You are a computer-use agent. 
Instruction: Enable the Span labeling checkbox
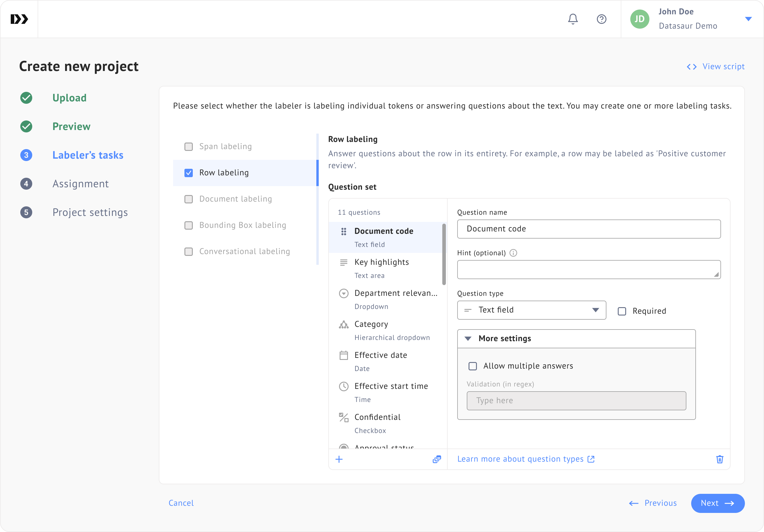click(x=189, y=147)
